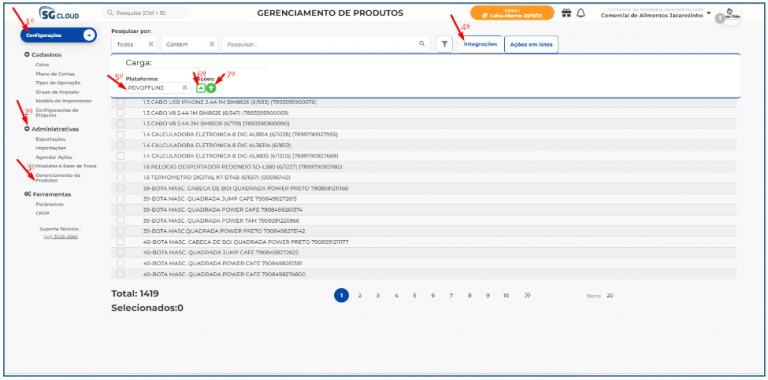Clear the Todos filter with its X
The height and width of the screenshot is (380, 768).
pyautogui.click(x=151, y=44)
